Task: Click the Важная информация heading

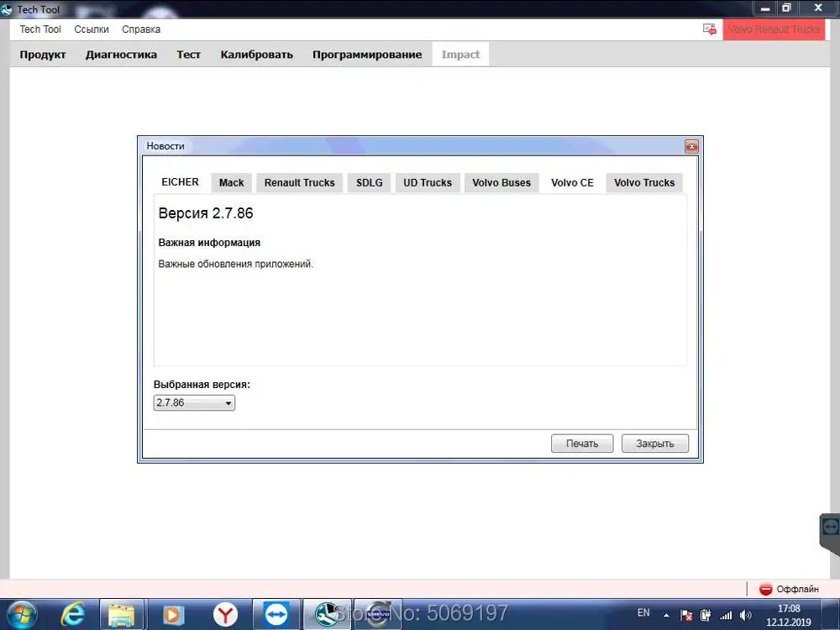Action: (209, 243)
